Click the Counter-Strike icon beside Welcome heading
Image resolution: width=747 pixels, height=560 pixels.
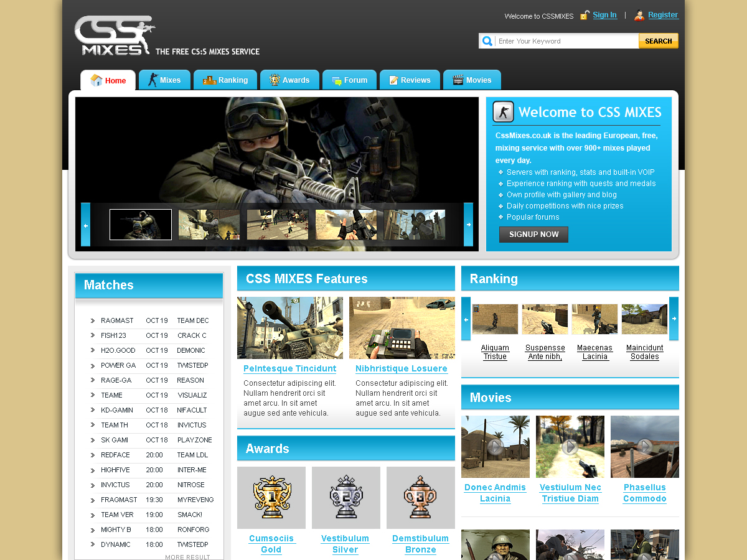pos(503,112)
